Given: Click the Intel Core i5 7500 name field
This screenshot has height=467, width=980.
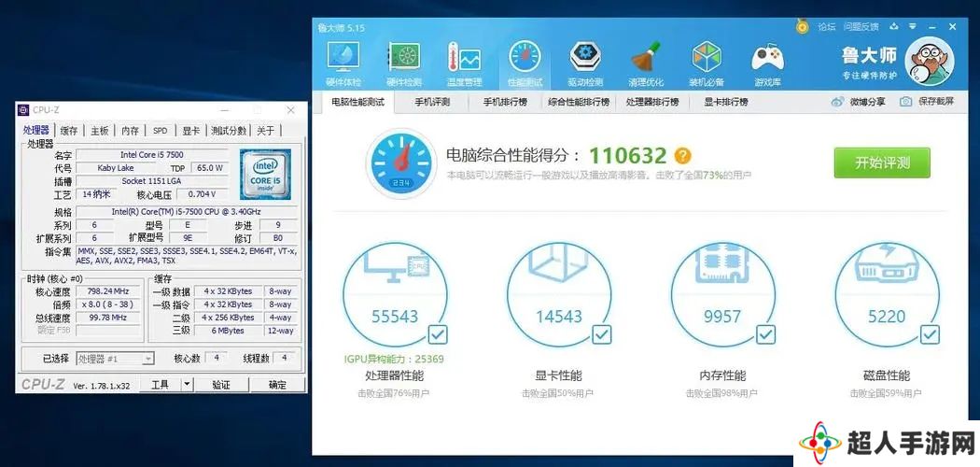Looking at the screenshot, I should click(x=152, y=154).
